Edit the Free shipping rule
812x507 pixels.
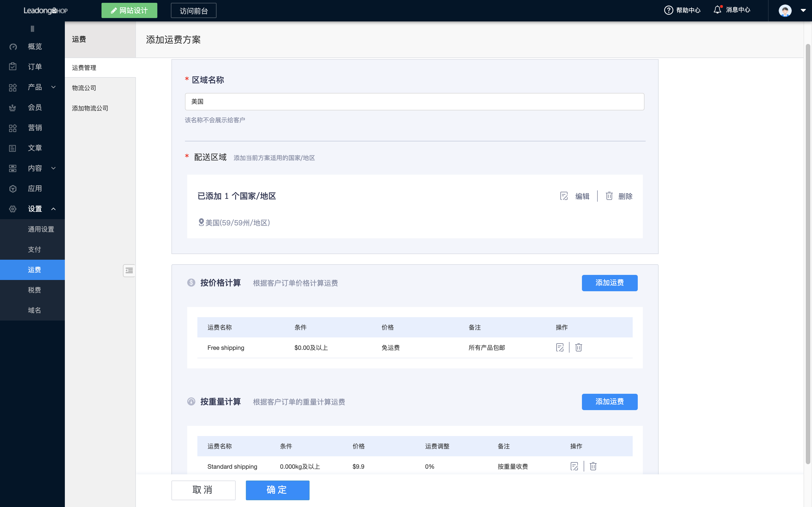pos(560,347)
